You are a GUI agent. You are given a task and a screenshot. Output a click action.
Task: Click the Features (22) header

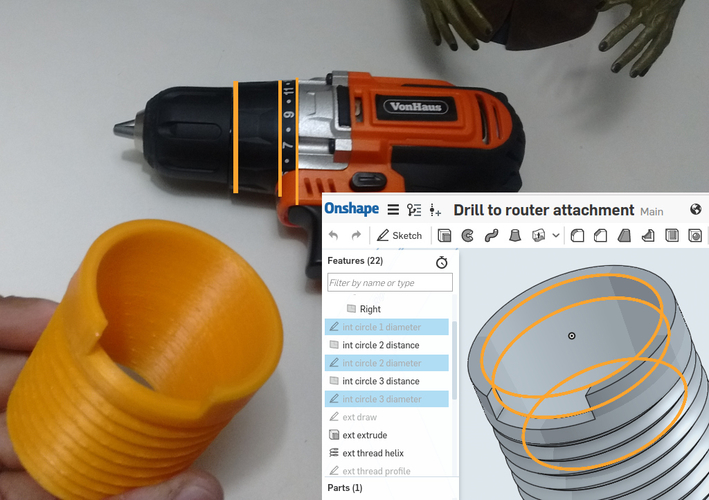pos(355,261)
